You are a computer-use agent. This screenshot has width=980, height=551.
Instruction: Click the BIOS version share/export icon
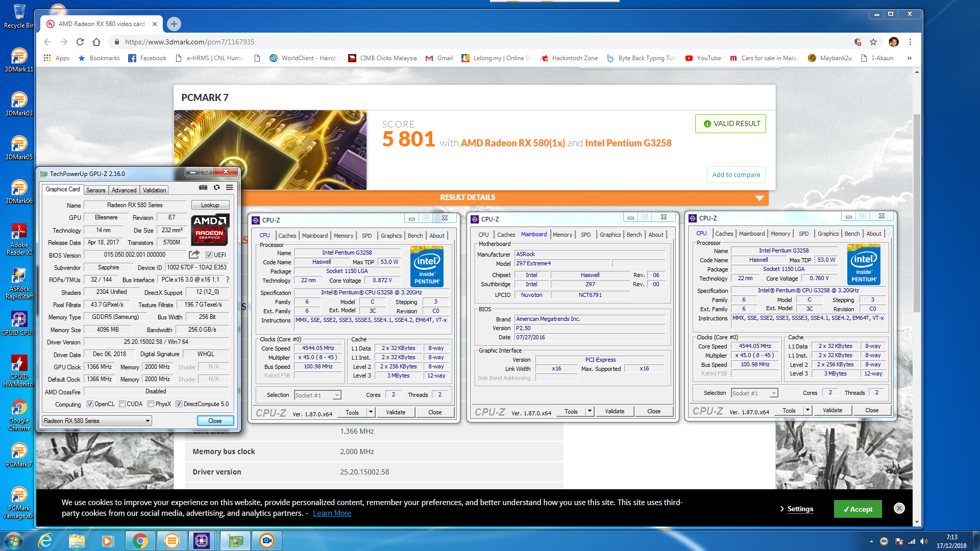click(x=194, y=255)
